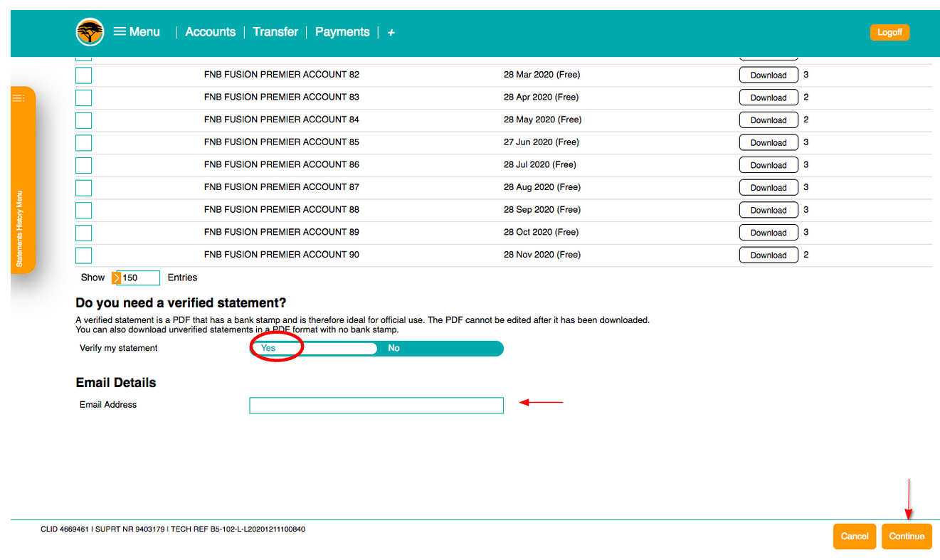Open the entries count box showing 150
This screenshot has width=940, height=560.
(139, 278)
